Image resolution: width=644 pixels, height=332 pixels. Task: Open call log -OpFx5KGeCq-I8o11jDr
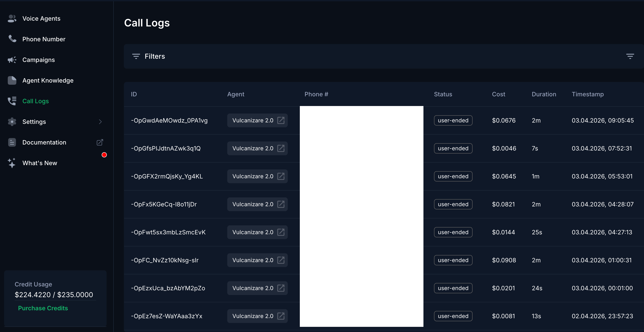click(x=164, y=204)
